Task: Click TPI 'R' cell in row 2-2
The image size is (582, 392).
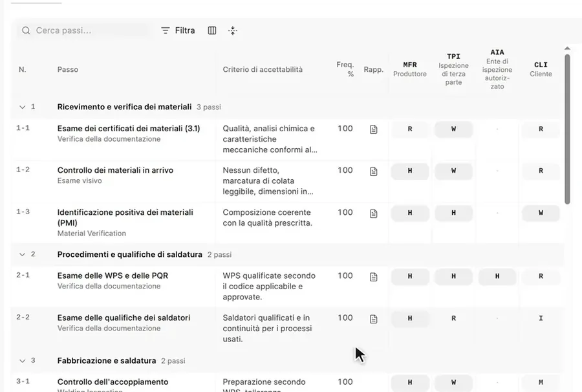Action: (453, 318)
